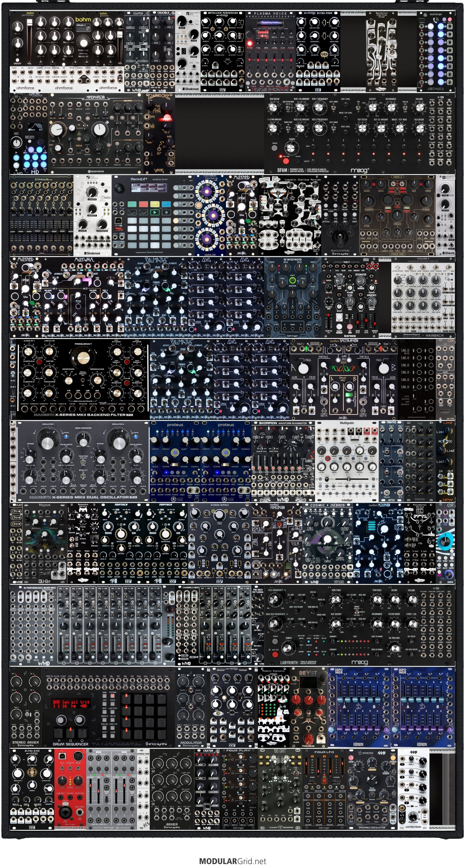Screen dimensions: 466x868
Task: Click the CUTOFF knob on DFAM
Action: coord(372,107)
